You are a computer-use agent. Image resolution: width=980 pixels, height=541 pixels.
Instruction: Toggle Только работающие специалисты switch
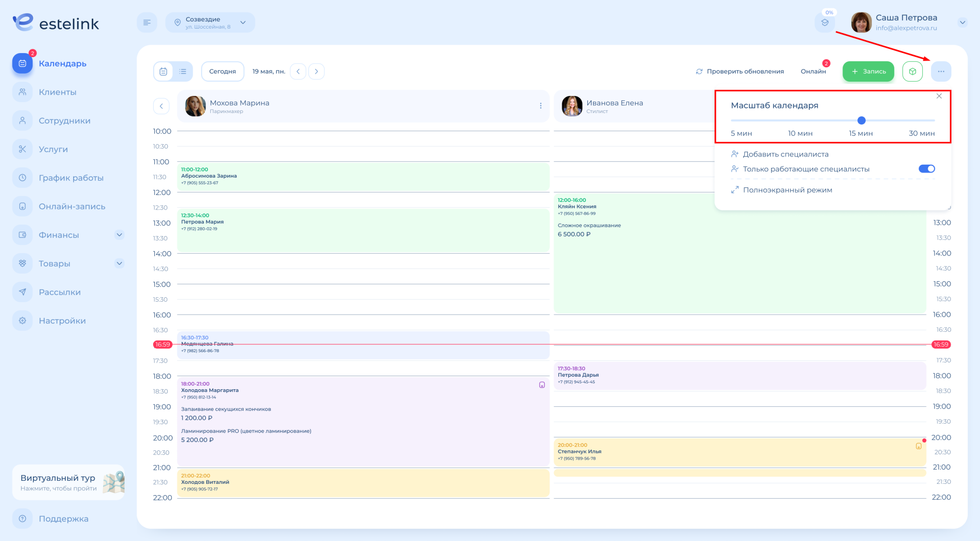pyautogui.click(x=926, y=169)
